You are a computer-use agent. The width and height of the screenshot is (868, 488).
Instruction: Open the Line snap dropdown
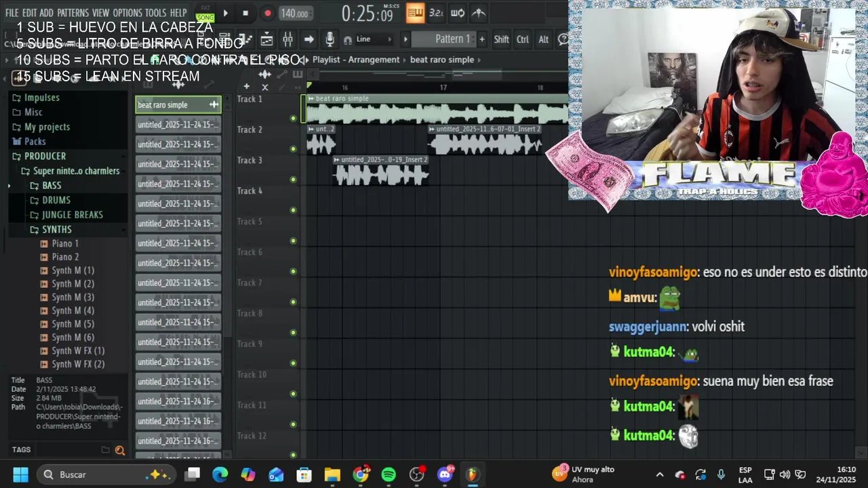pos(373,39)
